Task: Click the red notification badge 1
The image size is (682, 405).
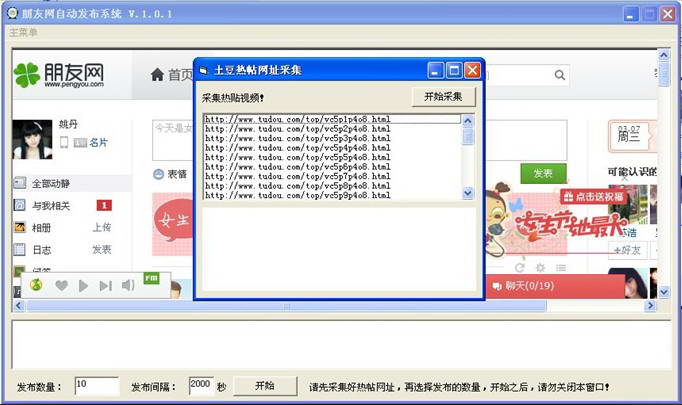Action: click(x=104, y=205)
